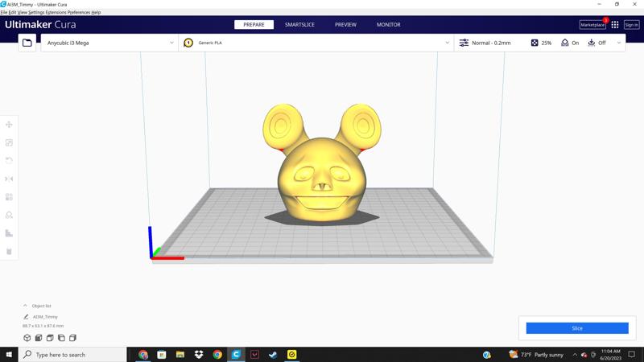This screenshot has height=362, width=644.
Task: Open the File menu
Action: point(4,12)
